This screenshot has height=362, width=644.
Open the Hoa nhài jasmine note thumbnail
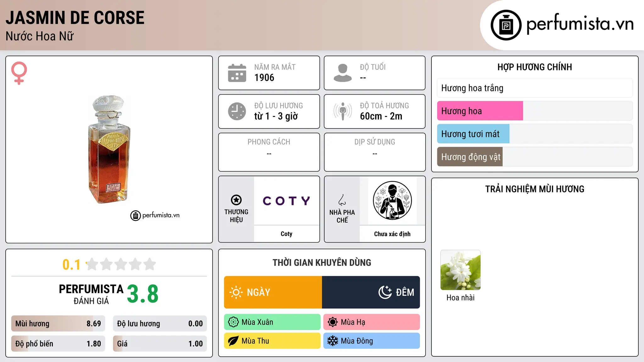pyautogui.click(x=461, y=270)
